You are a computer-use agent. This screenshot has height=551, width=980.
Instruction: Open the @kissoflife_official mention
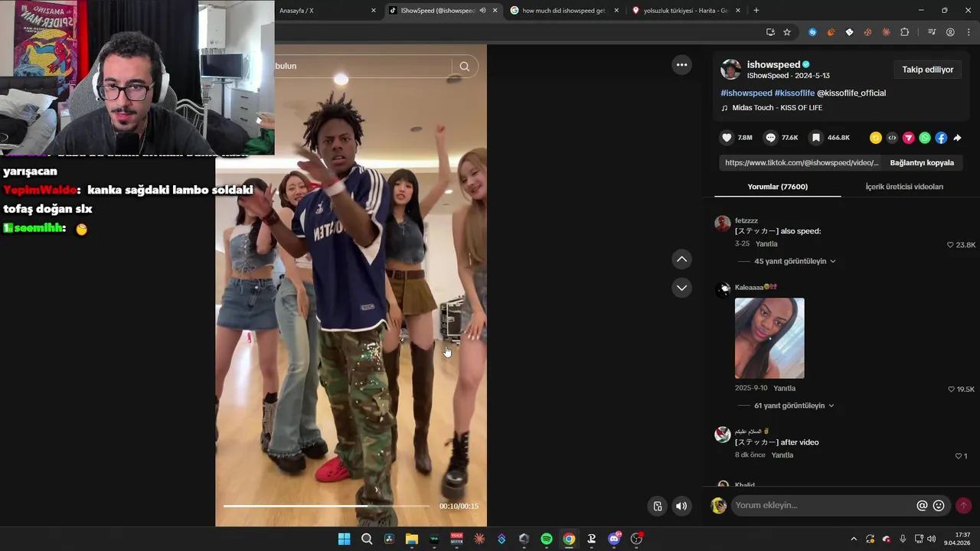[x=851, y=93]
